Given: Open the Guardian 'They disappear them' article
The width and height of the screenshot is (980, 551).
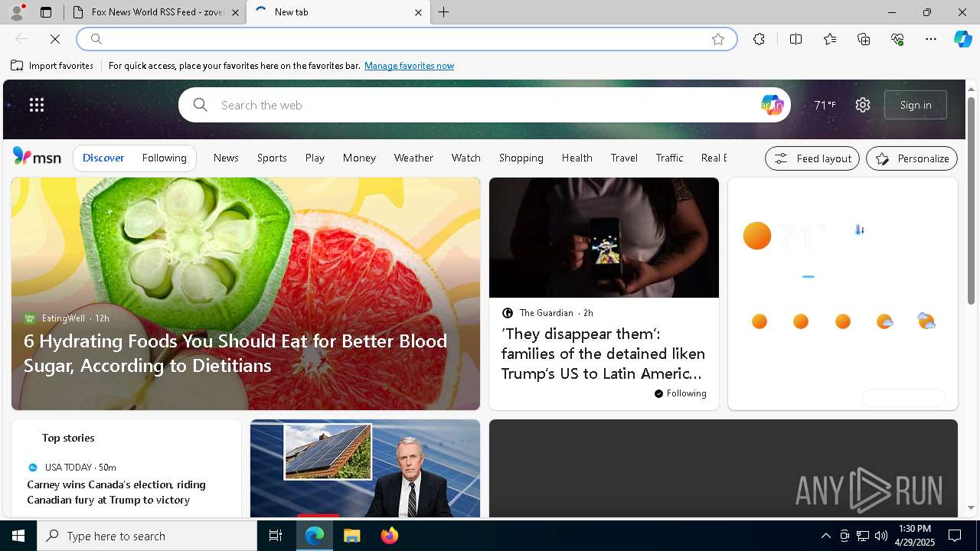Looking at the screenshot, I should (x=603, y=354).
